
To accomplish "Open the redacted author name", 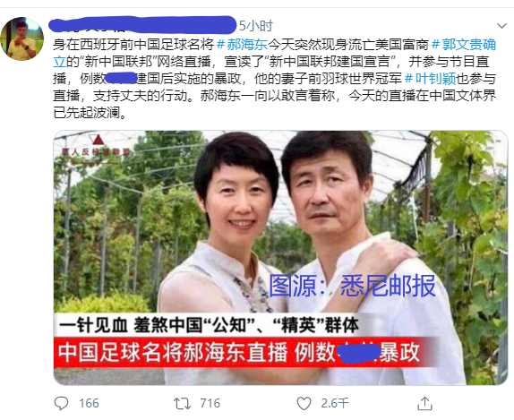I will [x=142, y=24].
